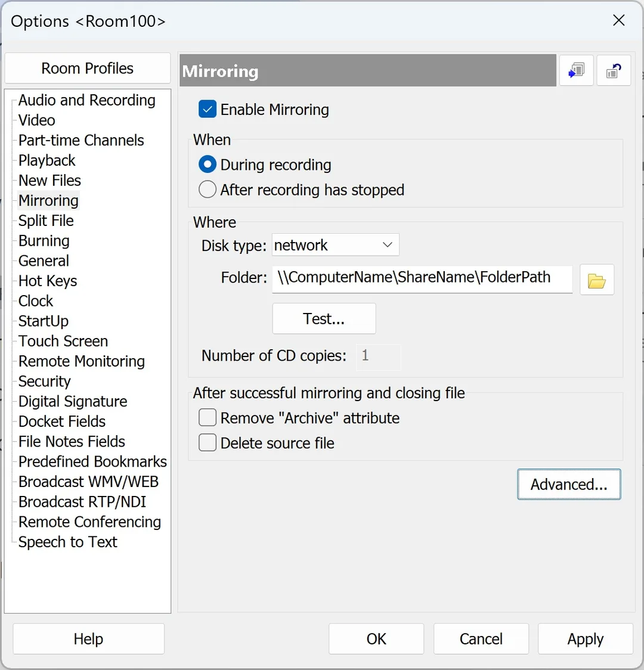Enable the Delete source file checkbox
Image resolution: width=644 pixels, height=670 pixels.
208,443
